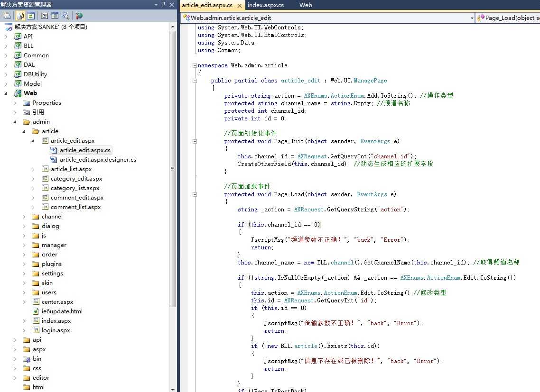Click the login.aspx page icon
This screenshot has height=392, width=540.
[x=36, y=330]
